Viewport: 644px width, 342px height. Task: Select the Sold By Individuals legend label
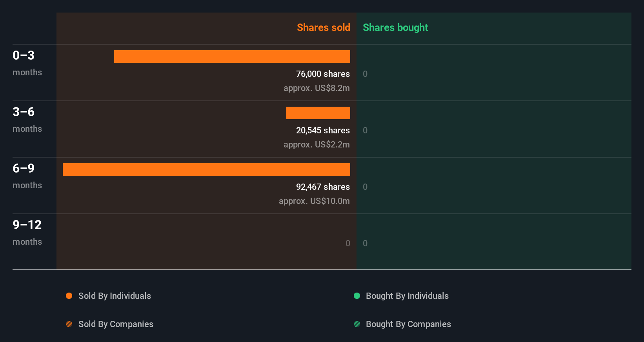pyautogui.click(x=115, y=296)
